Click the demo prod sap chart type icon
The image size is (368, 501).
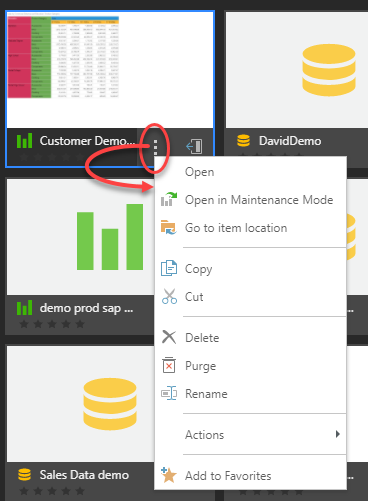point(24,308)
